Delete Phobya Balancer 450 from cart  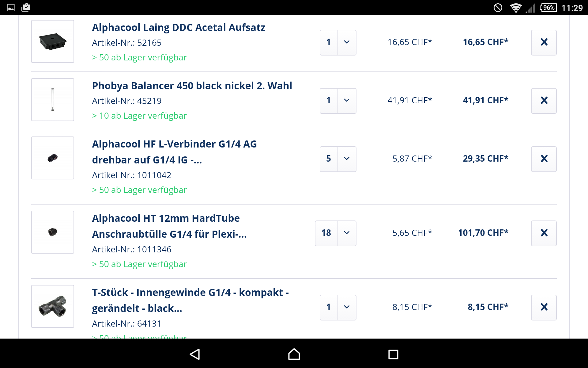point(544,101)
